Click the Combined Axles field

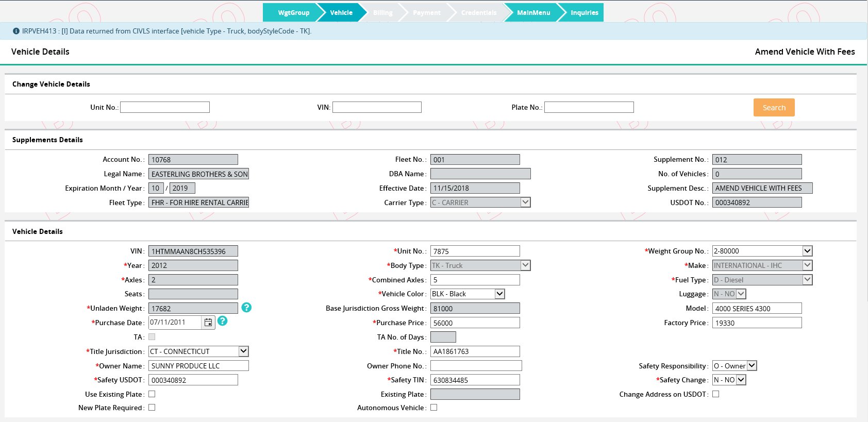475,280
